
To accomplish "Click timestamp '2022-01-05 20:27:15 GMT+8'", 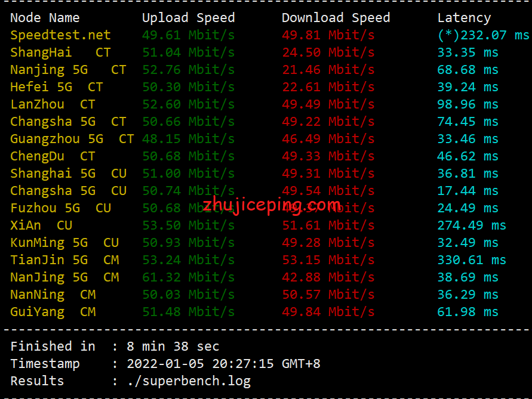I will [223, 363].
